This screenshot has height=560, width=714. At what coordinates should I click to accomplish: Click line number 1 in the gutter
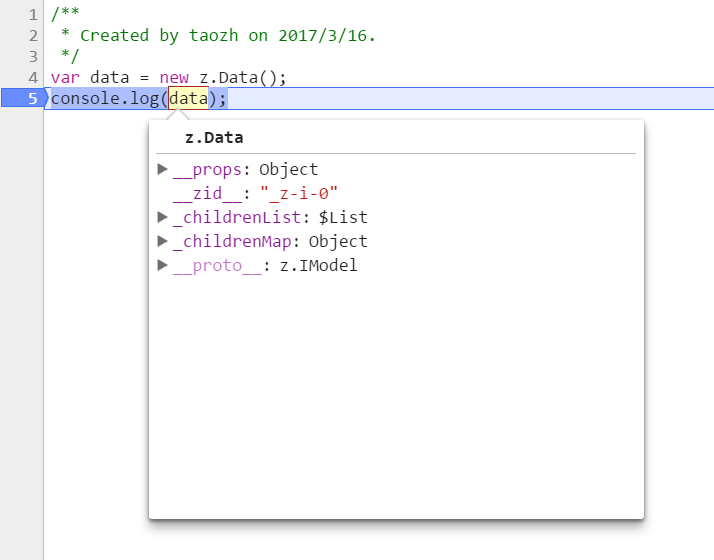click(33, 15)
